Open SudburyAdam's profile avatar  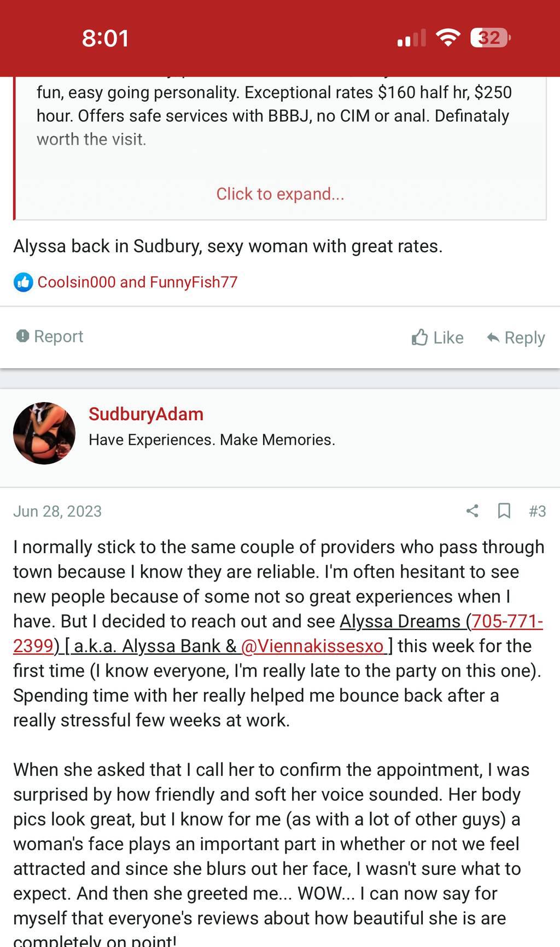tap(44, 433)
